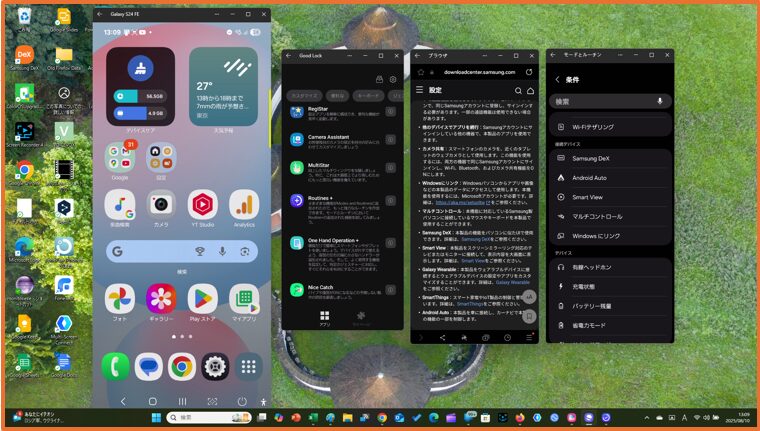Launch the music search app
760x431 pixels.
(x=120, y=205)
